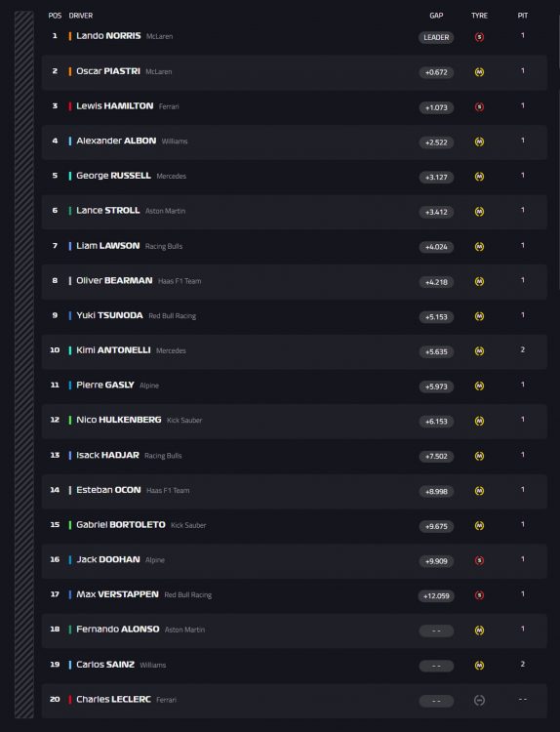Image resolution: width=560 pixels, height=732 pixels.
Task: Click the red Ferrari color bar beside Leclerc
Action: click(x=70, y=700)
